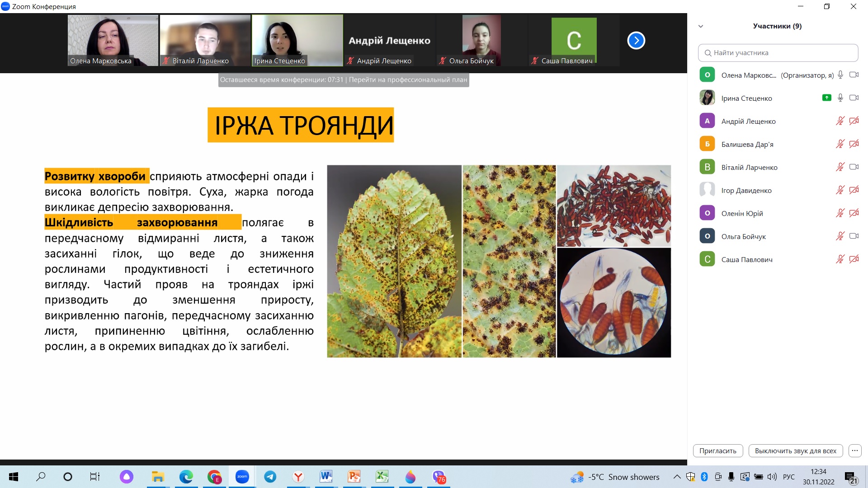Click the remaining conference time upgrade banner
868x488 pixels.
coord(344,80)
